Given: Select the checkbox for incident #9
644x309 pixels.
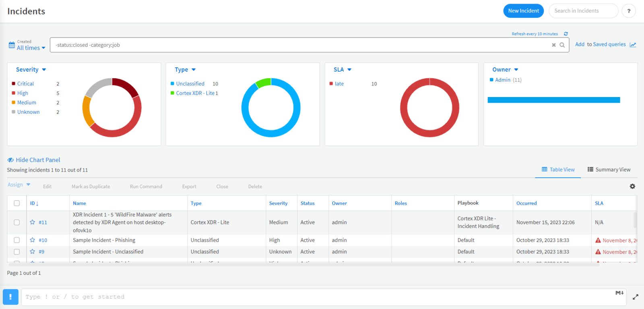Looking at the screenshot, I should [x=17, y=252].
